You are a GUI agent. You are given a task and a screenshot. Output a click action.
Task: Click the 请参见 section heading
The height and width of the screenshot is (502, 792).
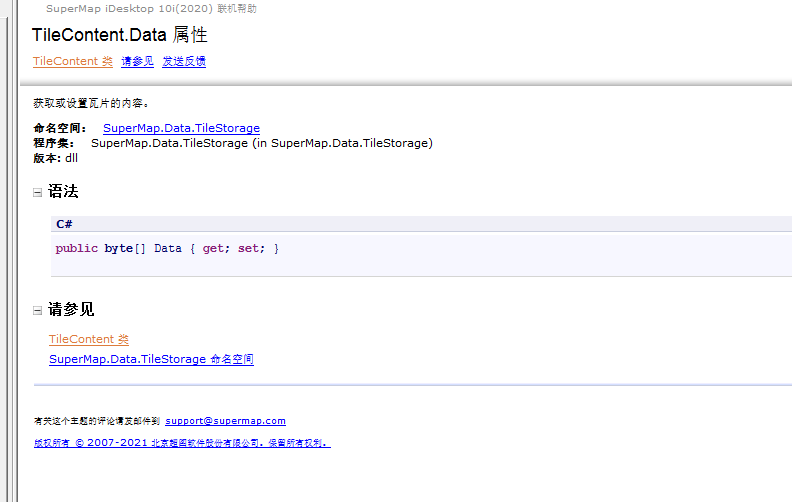click(71, 309)
